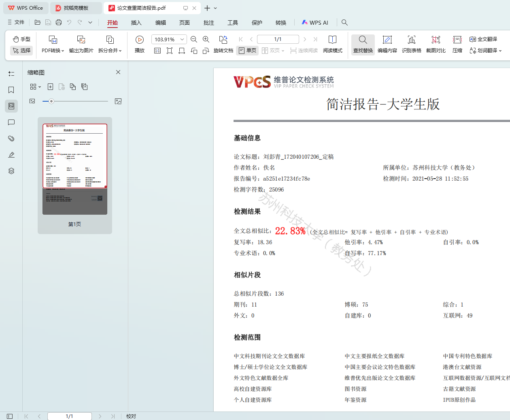Click 校对 in status bar
510x420 pixels.
click(131, 416)
